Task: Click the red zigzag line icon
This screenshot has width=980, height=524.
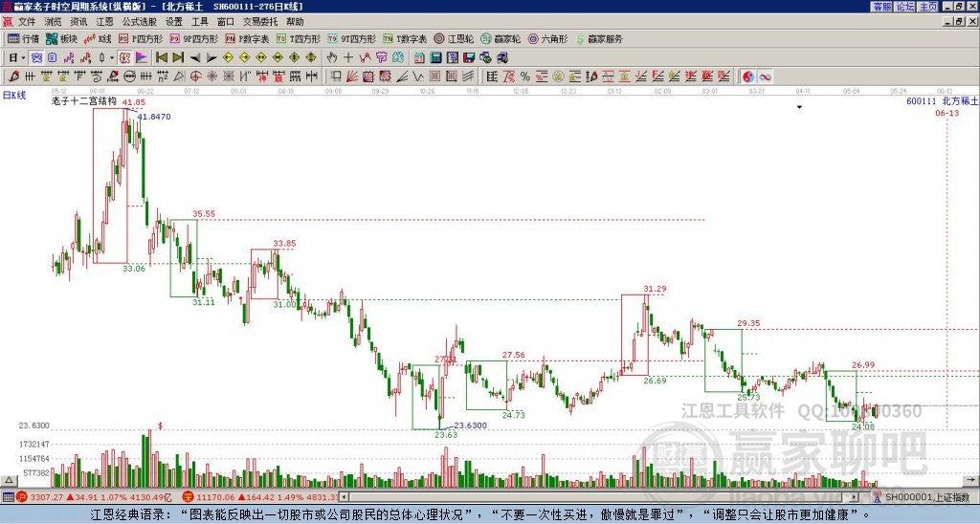Action: click(365, 58)
